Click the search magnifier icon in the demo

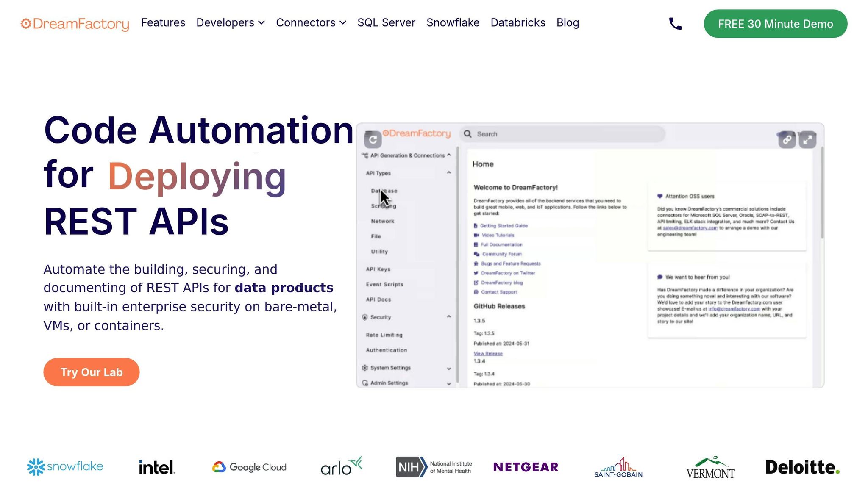pos(467,134)
